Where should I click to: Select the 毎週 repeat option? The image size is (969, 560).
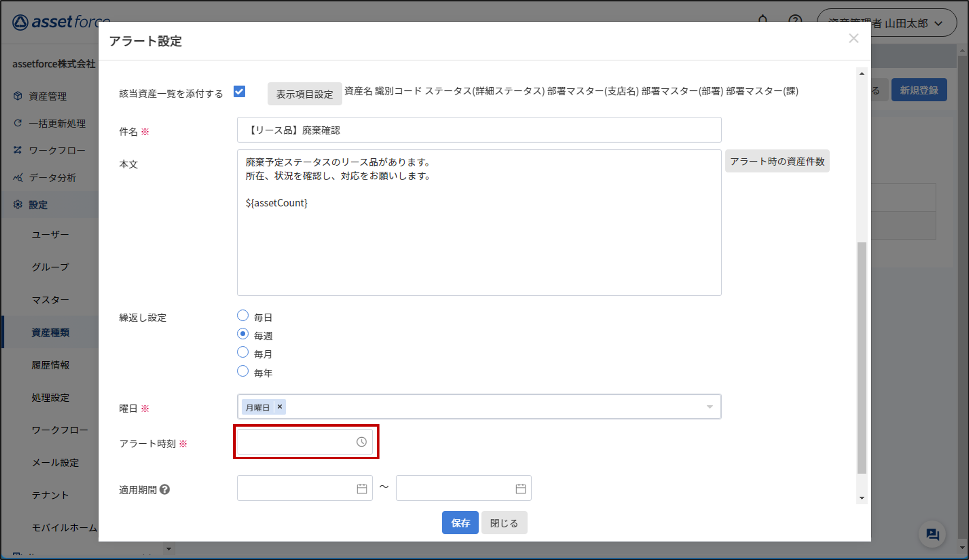coord(243,334)
